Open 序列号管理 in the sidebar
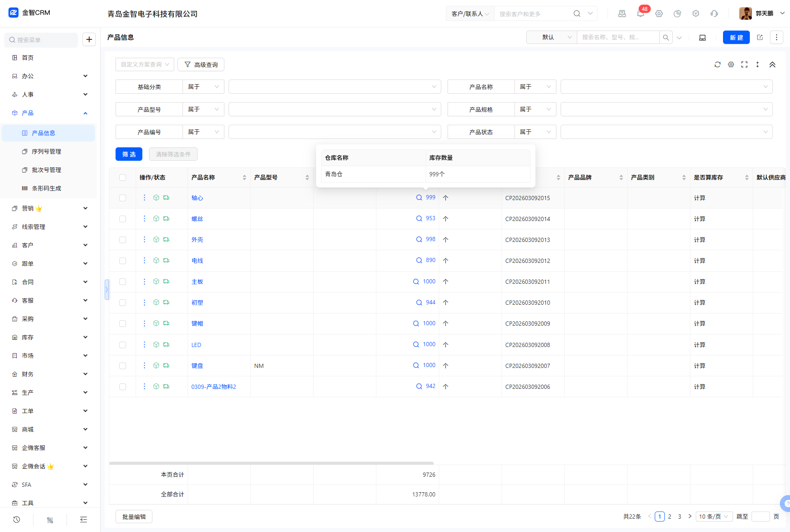Screen dimensions: 790x532 click(46, 152)
